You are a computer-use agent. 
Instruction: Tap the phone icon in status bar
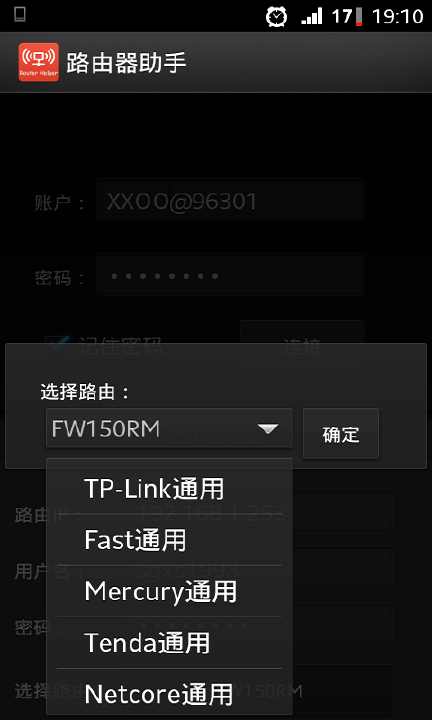point(20,14)
